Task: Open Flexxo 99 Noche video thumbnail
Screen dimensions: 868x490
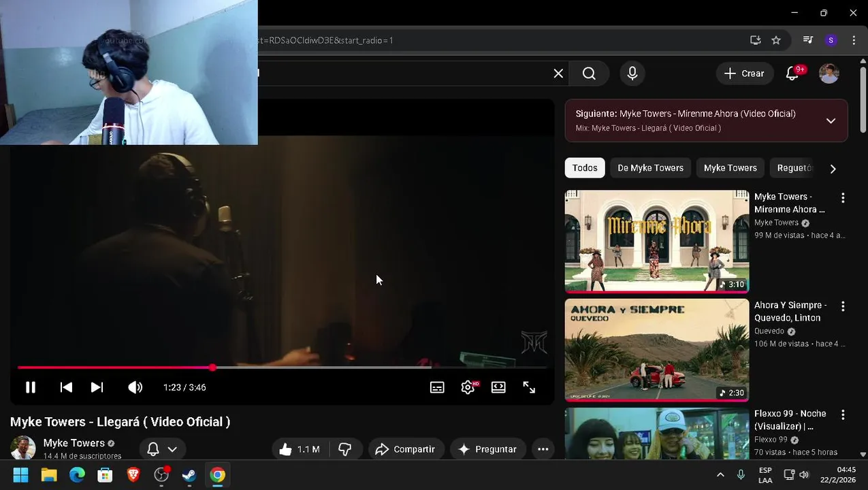Action: click(657, 434)
